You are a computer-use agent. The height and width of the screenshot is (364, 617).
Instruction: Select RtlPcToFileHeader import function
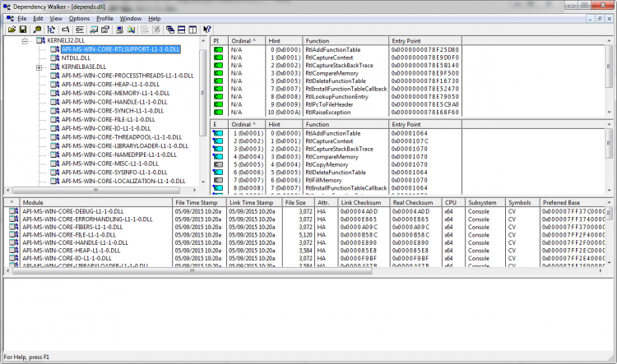coord(329,104)
